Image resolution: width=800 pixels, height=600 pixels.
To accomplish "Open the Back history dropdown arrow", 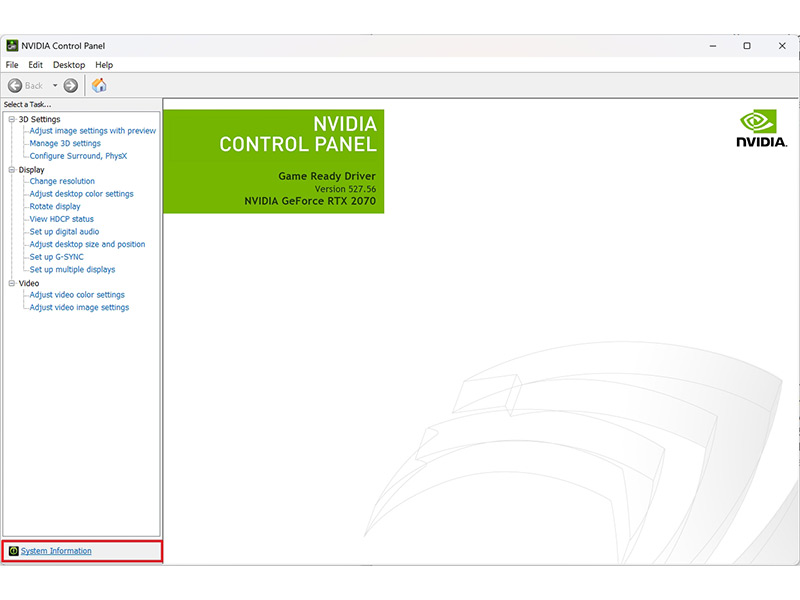I will (x=55, y=86).
